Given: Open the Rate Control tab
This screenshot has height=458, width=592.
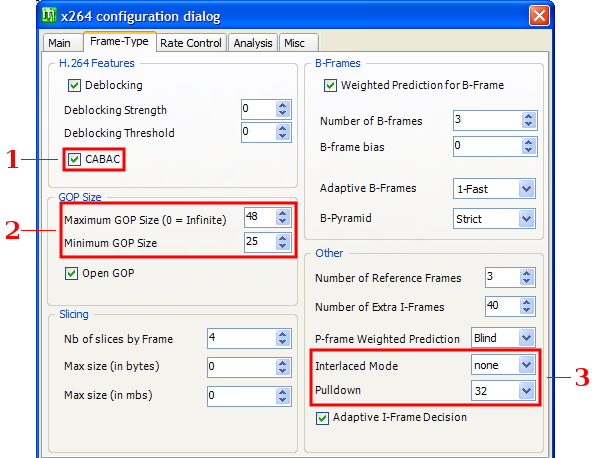Looking at the screenshot, I should pos(191,43).
